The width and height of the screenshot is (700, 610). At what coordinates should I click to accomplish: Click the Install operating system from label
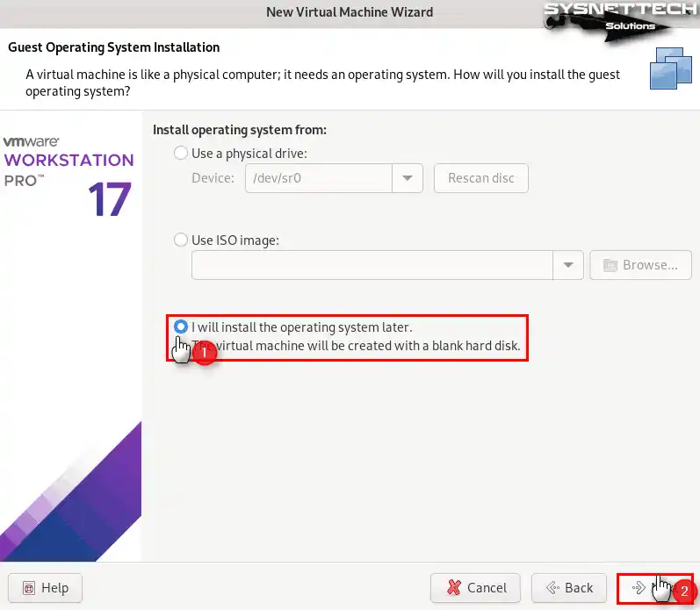[240, 130]
